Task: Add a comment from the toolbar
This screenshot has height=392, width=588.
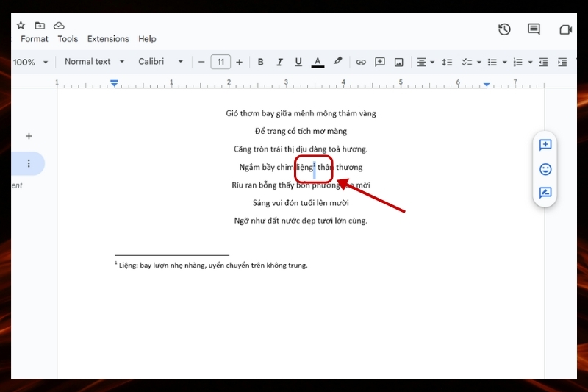Action: click(x=380, y=62)
